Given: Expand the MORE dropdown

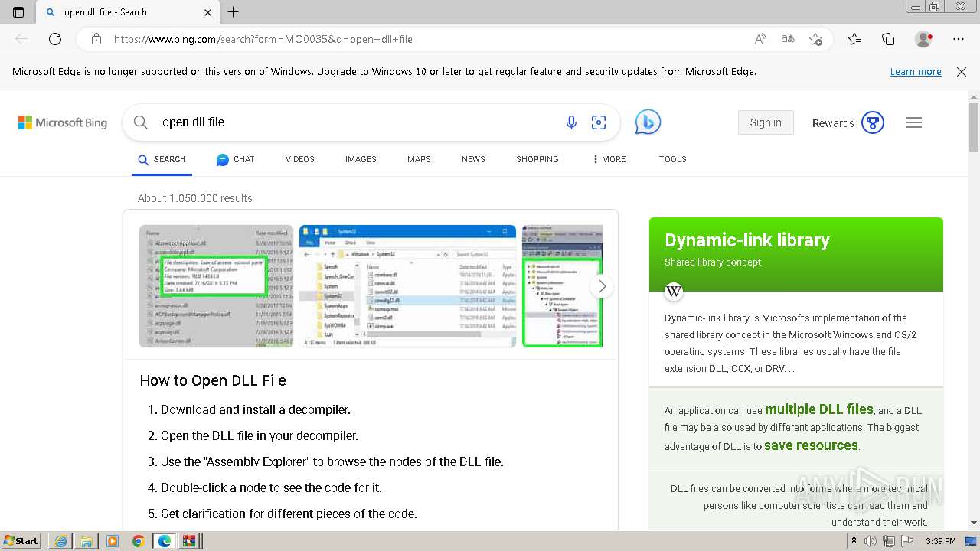Looking at the screenshot, I should tap(609, 159).
